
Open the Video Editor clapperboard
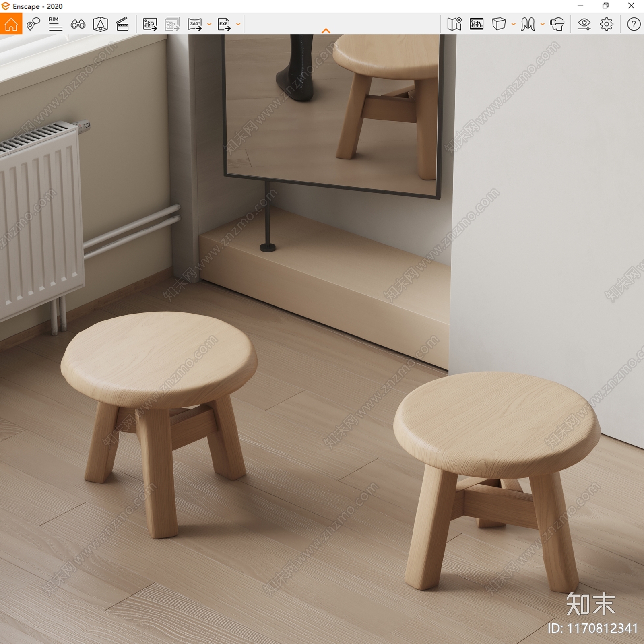(x=122, y=24)
